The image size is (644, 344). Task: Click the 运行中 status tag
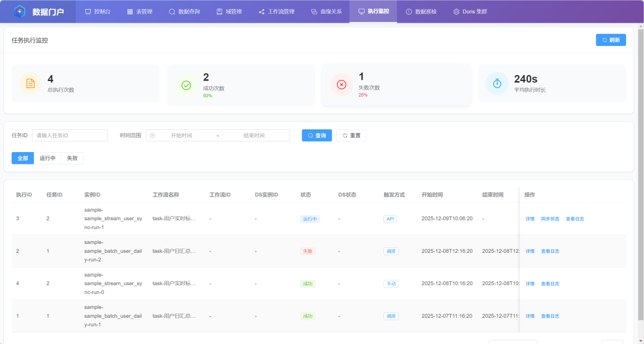[x=310, y=219]
